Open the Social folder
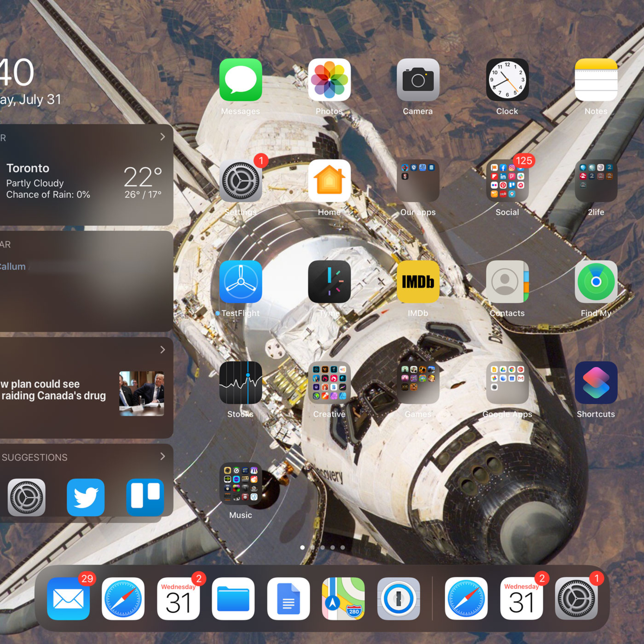 [507, 181]
